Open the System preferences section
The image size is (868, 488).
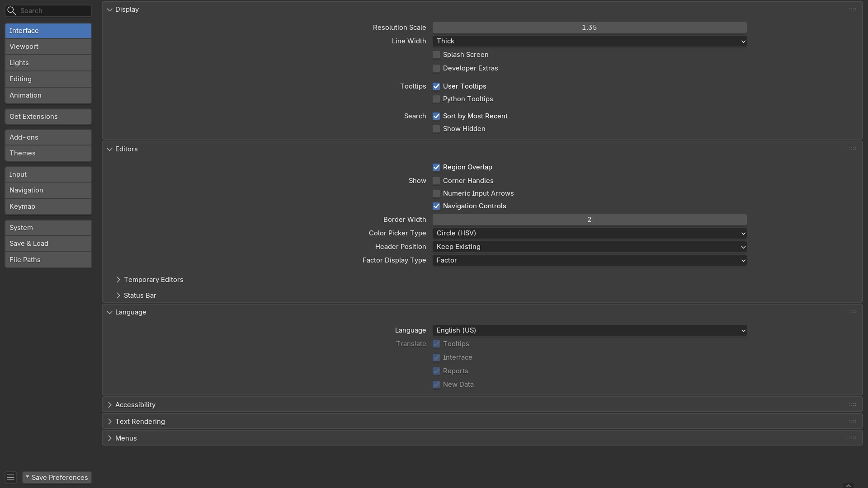click(x=48, y=228)
